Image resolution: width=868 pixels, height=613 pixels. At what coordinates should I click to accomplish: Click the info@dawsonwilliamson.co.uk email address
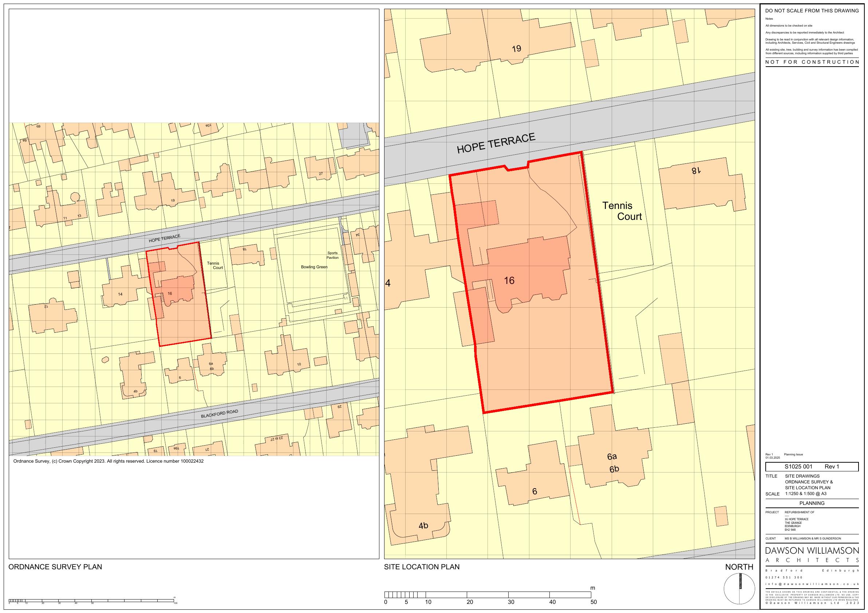(812, 584)
